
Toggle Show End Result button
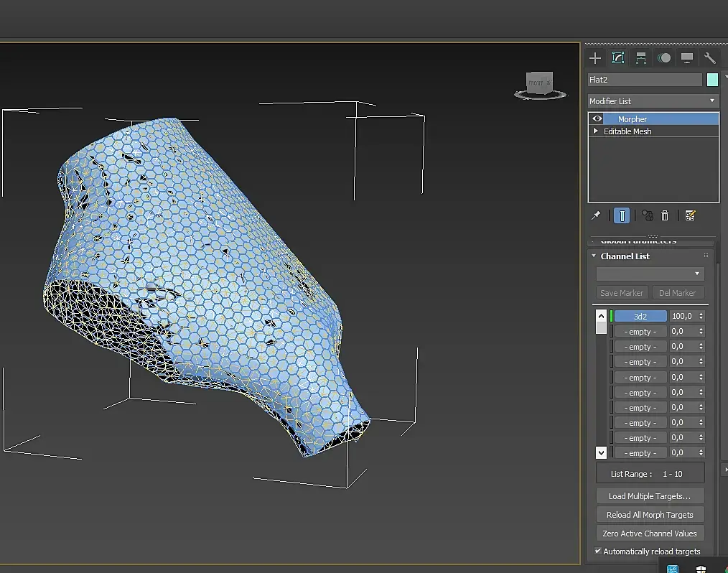pyautogui.click(x=622, y=215)
